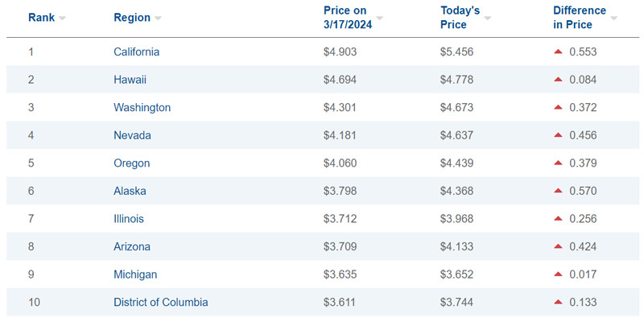This screenshot has width=644, height=322.
Task: Select Alaska from the region column
Action: (130, 191)
